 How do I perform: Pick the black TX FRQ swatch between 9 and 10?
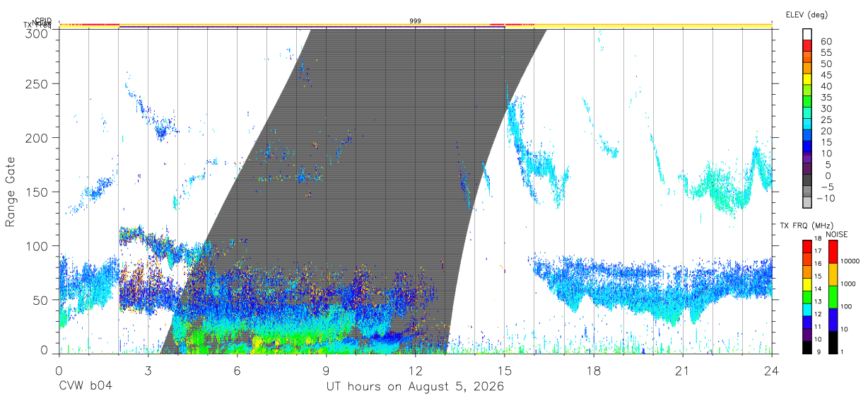(807, 346)
